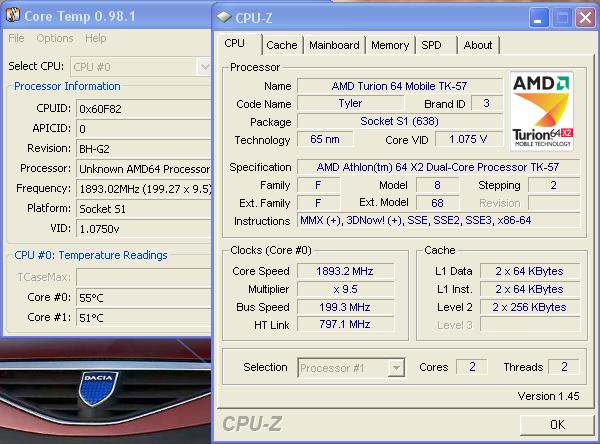The image size is (600, 444).
Task: Click the CPUID field showing 0x60F82
Action: tap(144, 109)
